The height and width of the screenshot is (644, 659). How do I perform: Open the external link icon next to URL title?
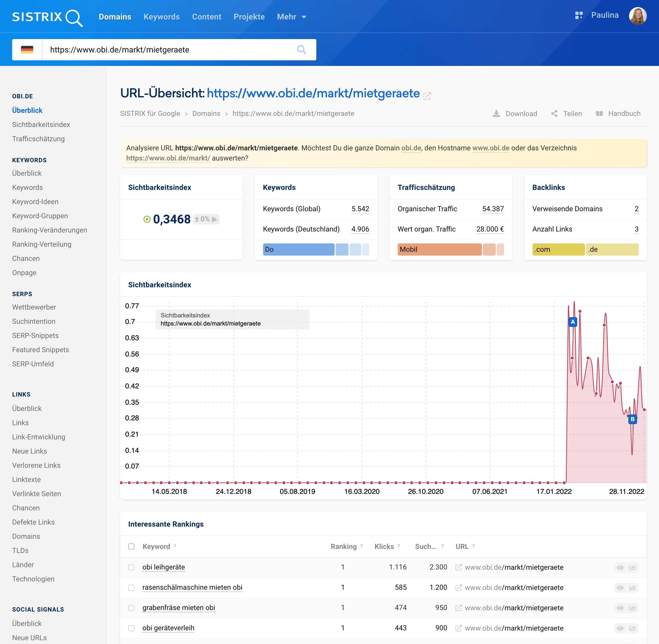(x=427, y=96)
